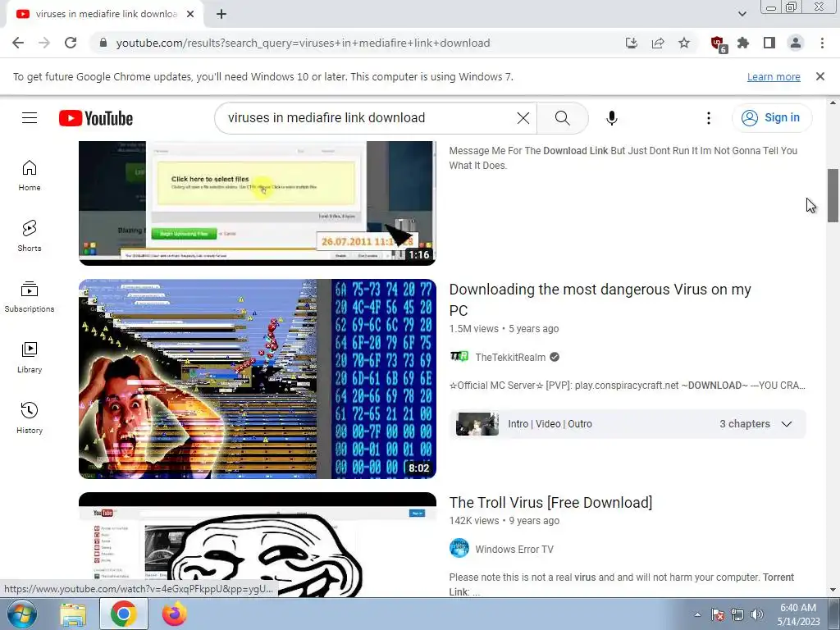The image size is (840, 630).
Task: Open The Troll Virus [Free Download] title
Action: [x=550, y=503]
